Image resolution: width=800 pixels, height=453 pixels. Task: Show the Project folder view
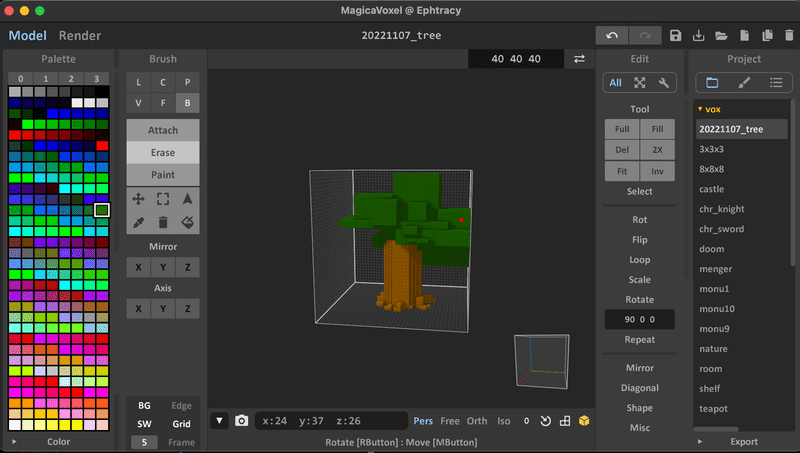pyautogui.click(x=712, y=83)
